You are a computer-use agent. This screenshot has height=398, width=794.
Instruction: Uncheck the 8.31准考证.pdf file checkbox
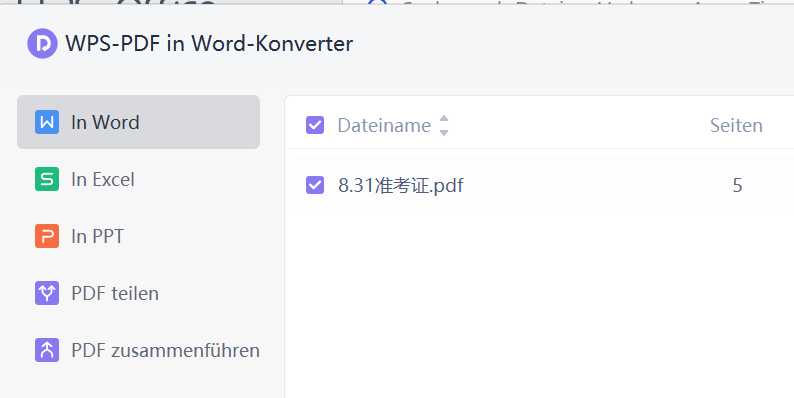pos(315,185)
